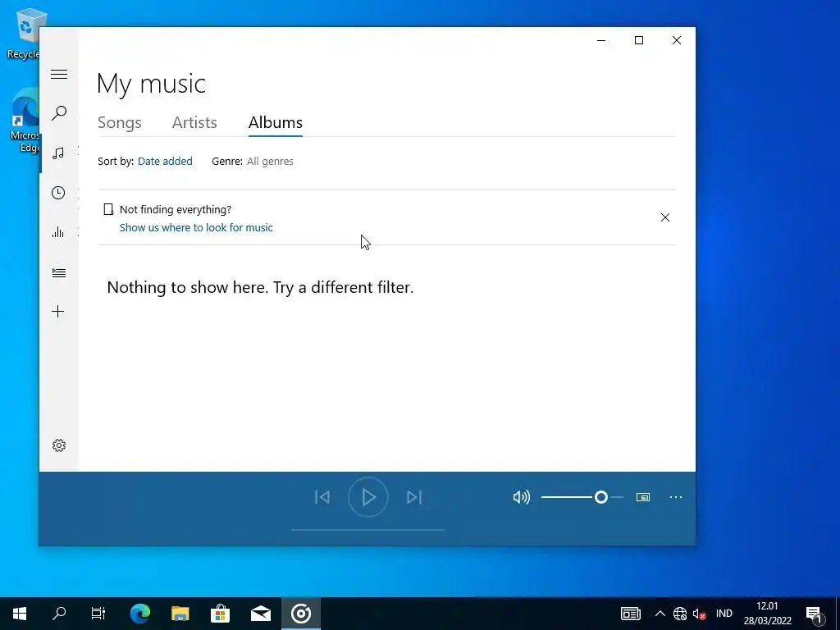This screenshot has height=630, width=840.
Task: Open Now playing bars icon
Action: click(58, 232)
